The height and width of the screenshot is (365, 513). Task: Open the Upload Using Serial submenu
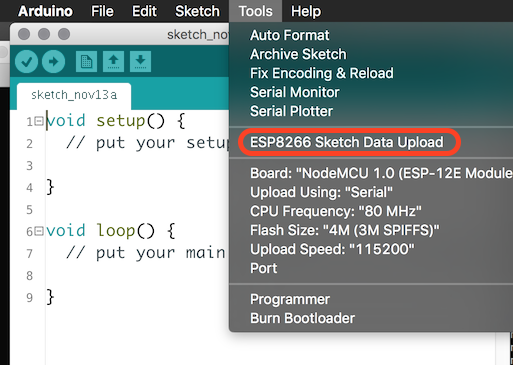coord(321,192)
